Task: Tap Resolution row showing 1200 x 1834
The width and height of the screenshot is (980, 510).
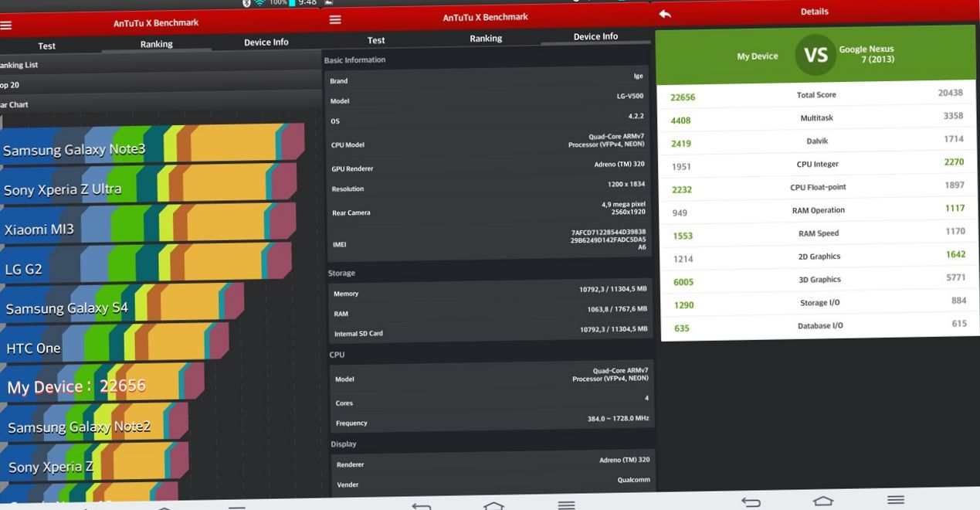Action: pos(488,187)
